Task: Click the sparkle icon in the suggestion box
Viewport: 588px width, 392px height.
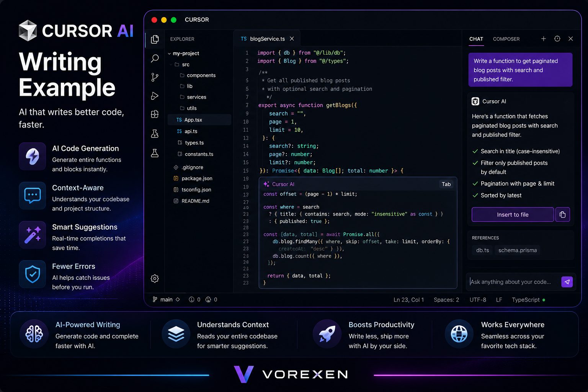Action: (266, 184)
